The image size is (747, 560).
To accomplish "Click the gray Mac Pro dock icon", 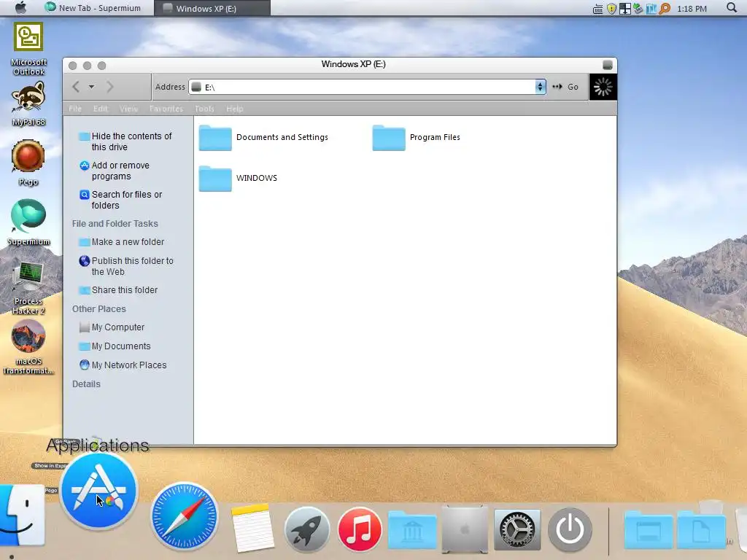I will point(465,529).
